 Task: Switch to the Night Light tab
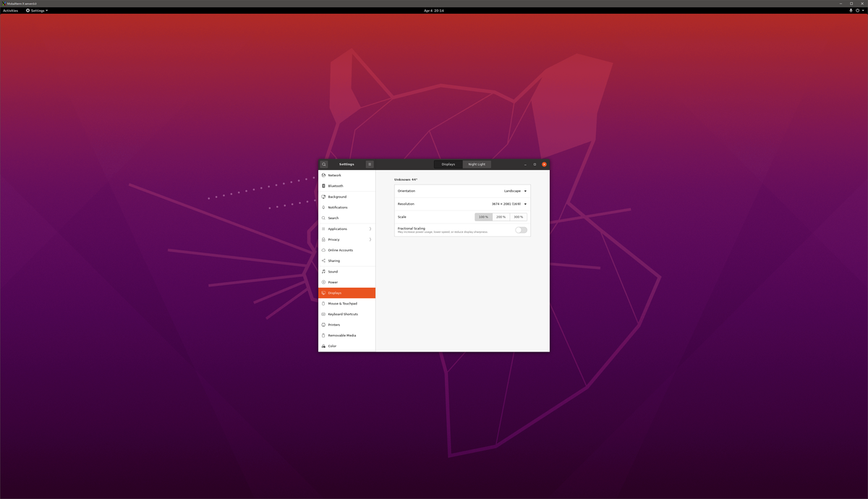tap(477, 164)
